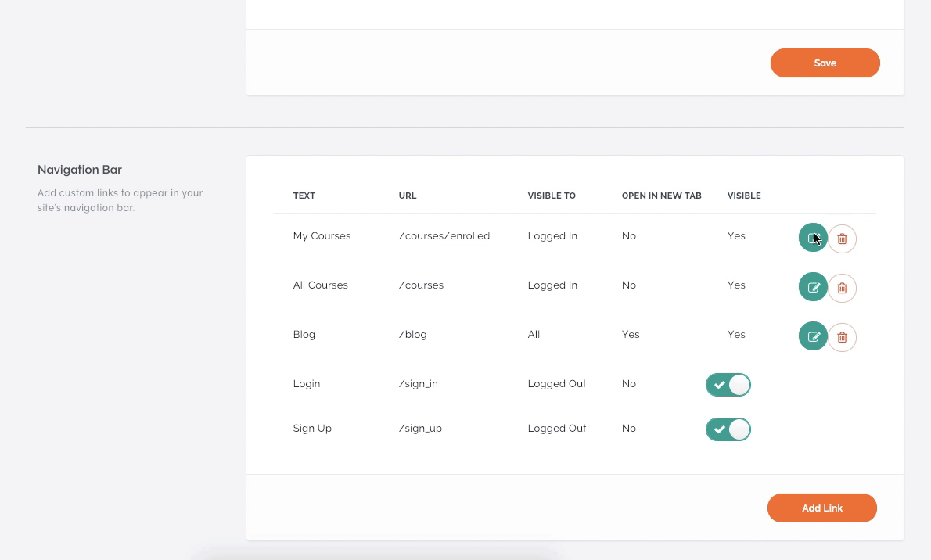Viewport: 931px width, 560px height.
Task: Click the VISIBLE TO column header
Action: click(552, 196)
